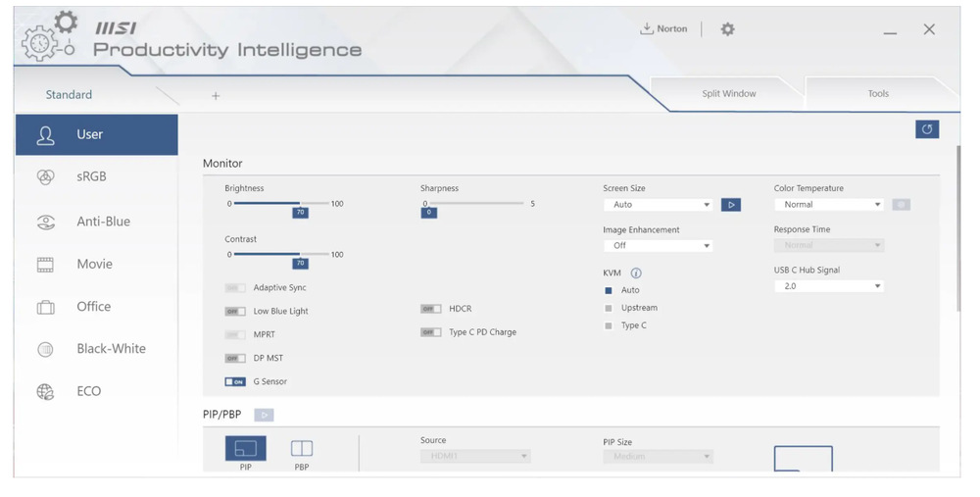Screen dimensions: 980x497
Task: Toggle the HDCR switch
Action: [x=430, y=309]
